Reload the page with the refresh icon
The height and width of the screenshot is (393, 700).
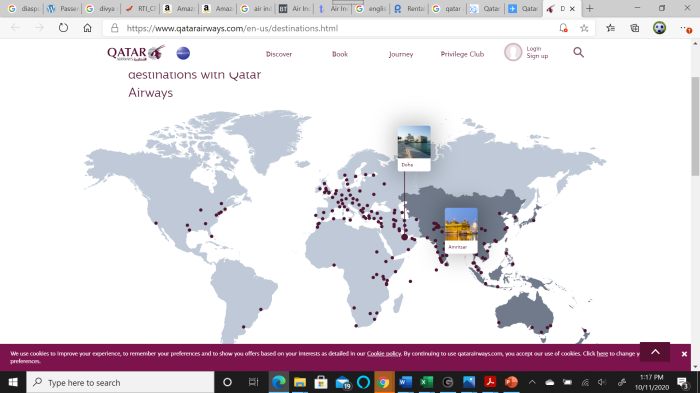pos(63,28)
